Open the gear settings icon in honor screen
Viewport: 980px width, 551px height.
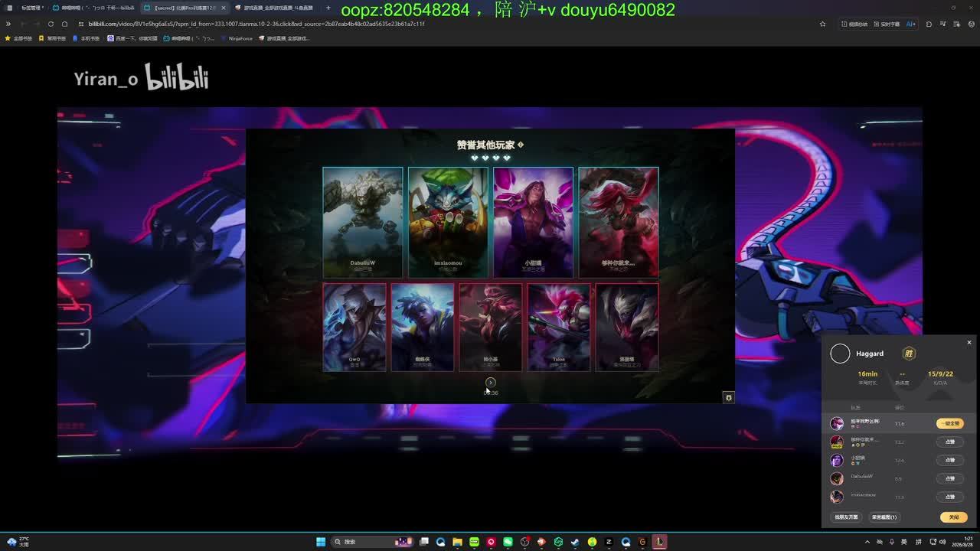[x=729, y=397]
